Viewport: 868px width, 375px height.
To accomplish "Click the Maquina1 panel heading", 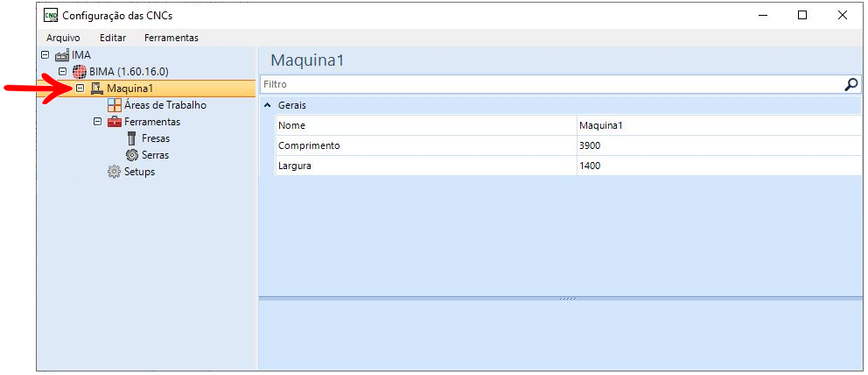I will (307, 60).
